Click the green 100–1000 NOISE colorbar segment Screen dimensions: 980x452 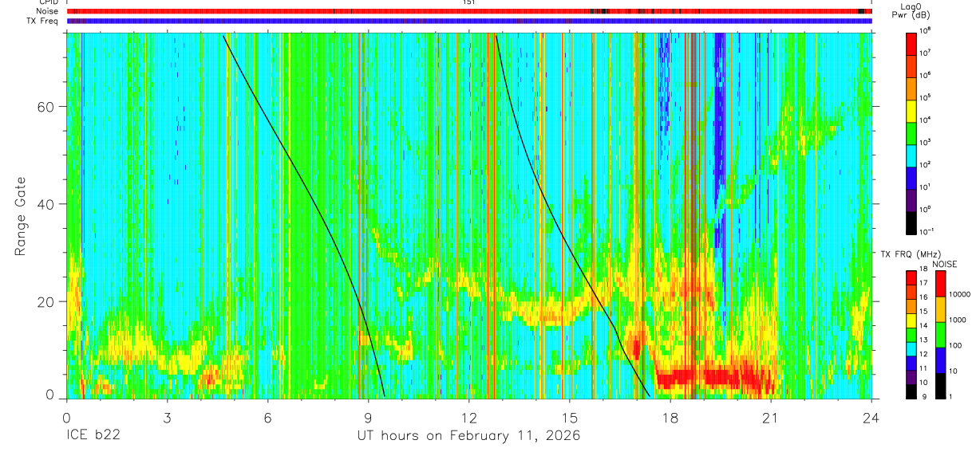(x=939, y=334)
